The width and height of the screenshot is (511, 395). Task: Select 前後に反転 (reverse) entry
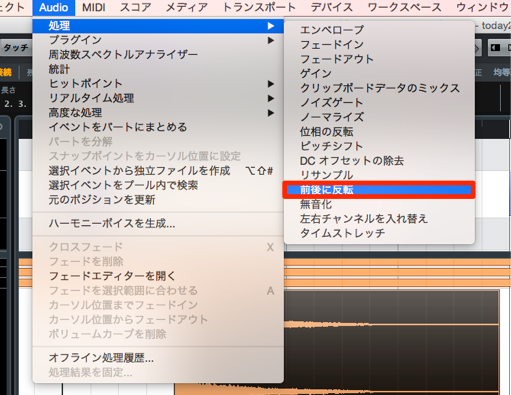coord(379,190)
